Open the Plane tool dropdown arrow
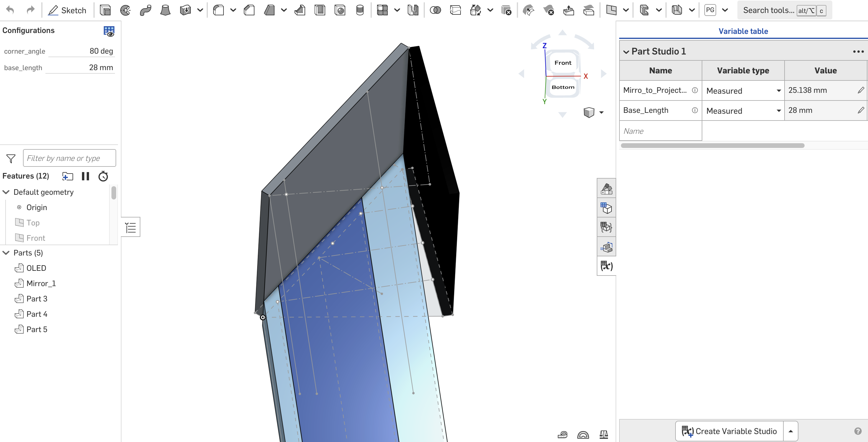Image resolution: width=868 pixels, height=442 pixels. pos(626,10)
